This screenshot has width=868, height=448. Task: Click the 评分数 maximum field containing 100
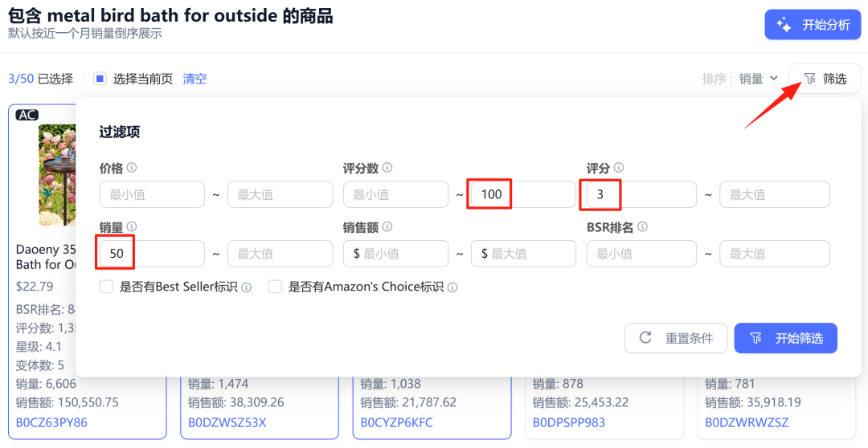pyautogui.click(x=524, y=194)
